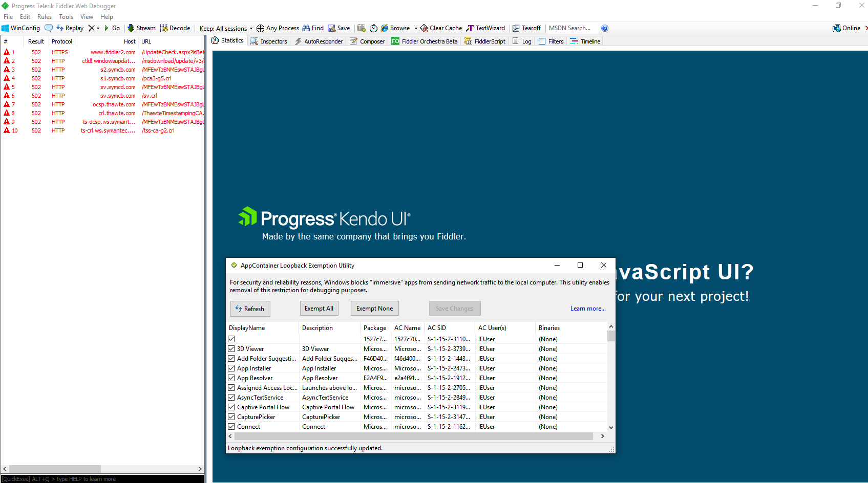The image size is (868, 483).
Task: Click Tearoff to detach the toolbar
Action: [526, 28]
